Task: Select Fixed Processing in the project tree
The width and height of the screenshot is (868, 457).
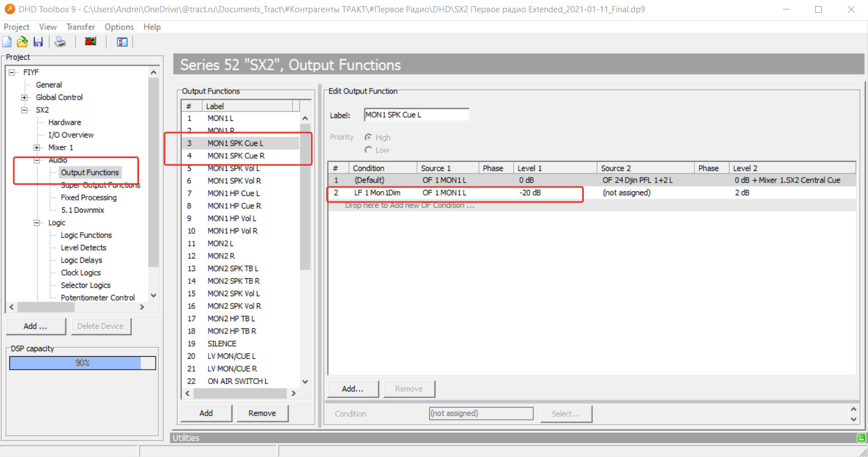Action: 89,198
